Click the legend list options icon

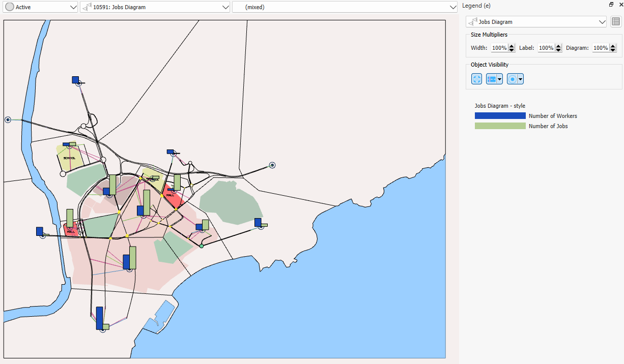(616, 22)
